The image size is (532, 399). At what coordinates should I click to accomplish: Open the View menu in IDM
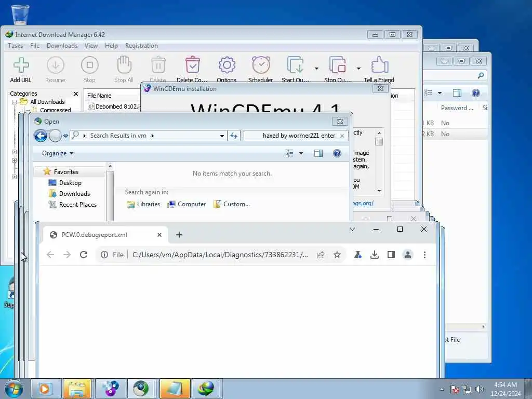[91, 46]
